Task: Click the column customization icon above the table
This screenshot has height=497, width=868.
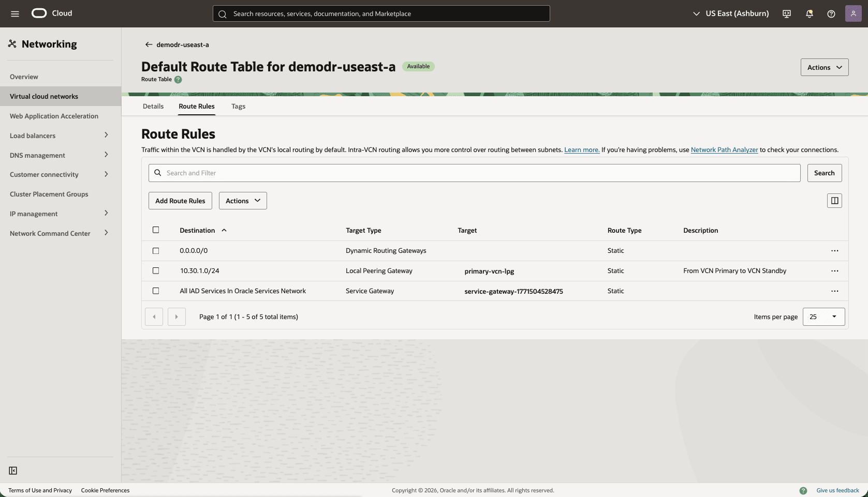Action: tap(834, 201)
